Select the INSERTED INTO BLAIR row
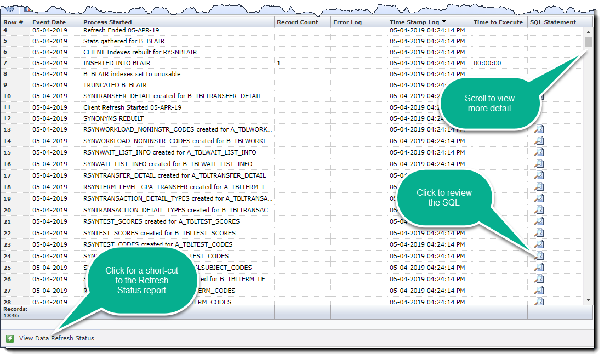 point(117,63)
